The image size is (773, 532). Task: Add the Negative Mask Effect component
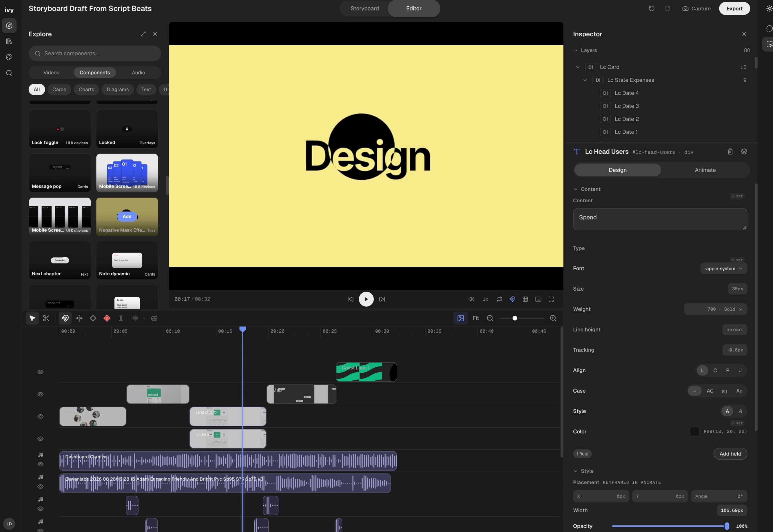(x=127, y=216)
